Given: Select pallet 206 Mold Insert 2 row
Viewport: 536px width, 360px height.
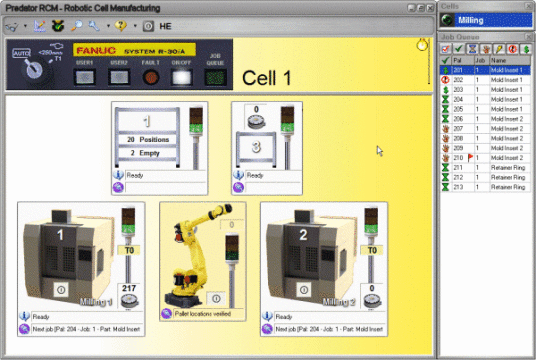Looking at the screenshot, I should pos(485,119).
